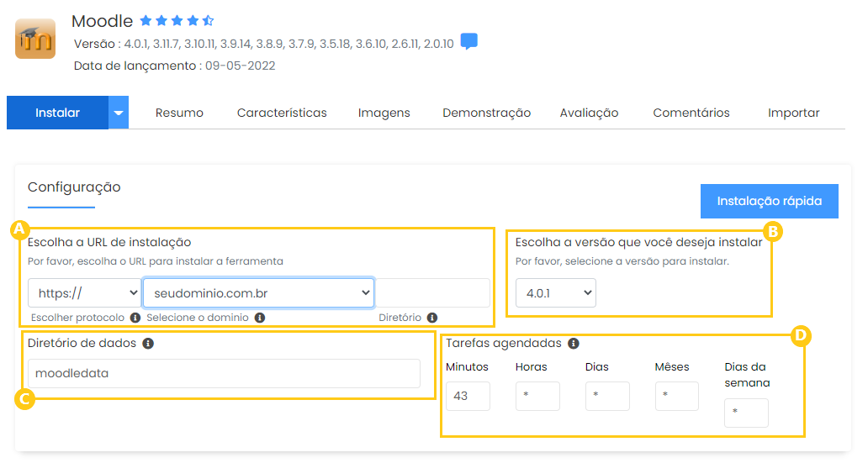Image resolution: width=868 pixels, height=463 pixels.
Task: Click info icon beside Selecione o dominio
Action: 260,318
